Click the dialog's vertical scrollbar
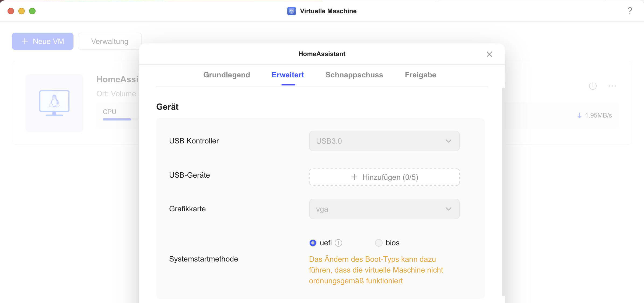The height and width of the screenshot is (303, 644). coord(503,191)
